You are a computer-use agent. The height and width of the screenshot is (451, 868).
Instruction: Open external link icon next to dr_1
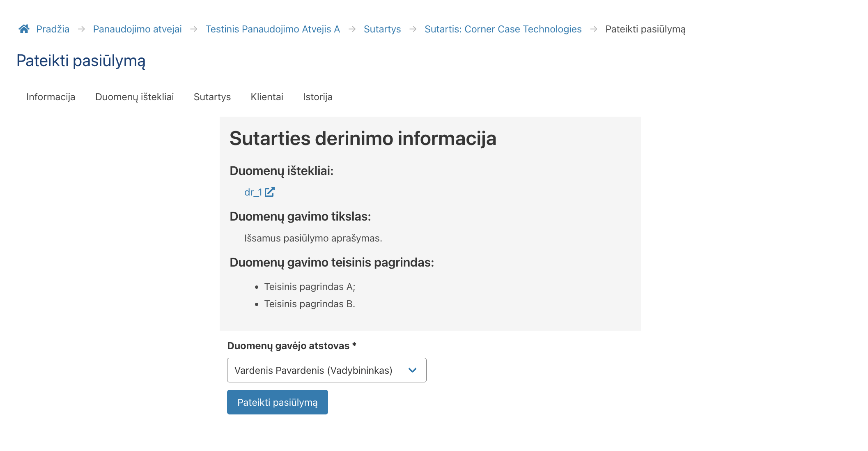click(x=269, y=192)
